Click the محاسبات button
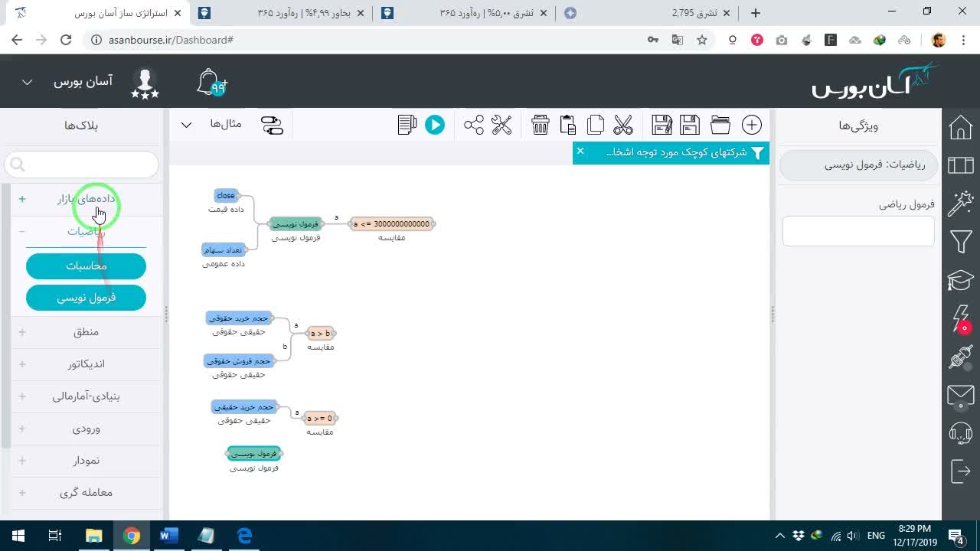 pyautogui.click(x=86, y=266)
